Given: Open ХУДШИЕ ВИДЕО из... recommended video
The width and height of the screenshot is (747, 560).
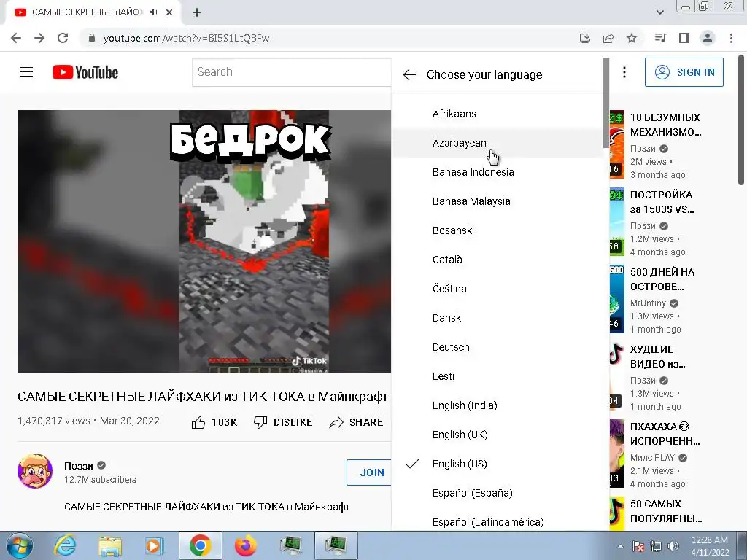Looking at the screenshot, I should (x=657, y=357).
